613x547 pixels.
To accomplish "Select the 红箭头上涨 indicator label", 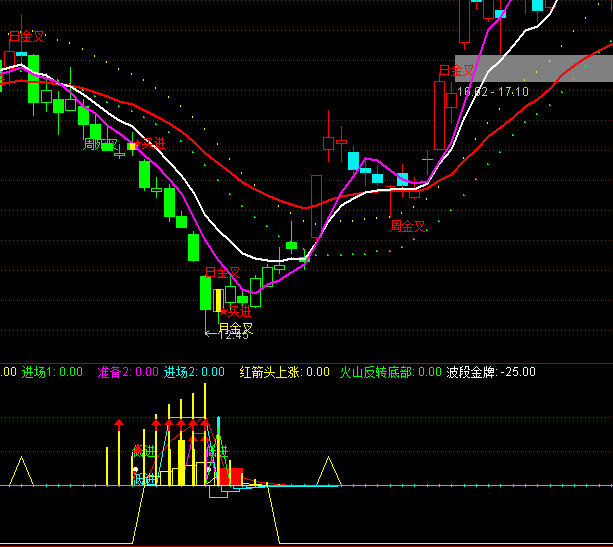I will pyautogui.click(x=270, y=372).
